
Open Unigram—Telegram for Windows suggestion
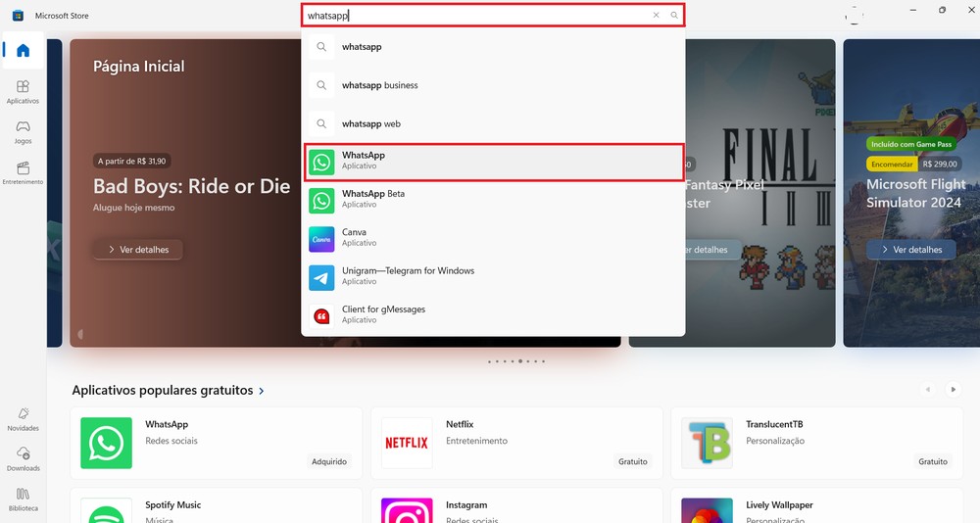click(493, 277)
